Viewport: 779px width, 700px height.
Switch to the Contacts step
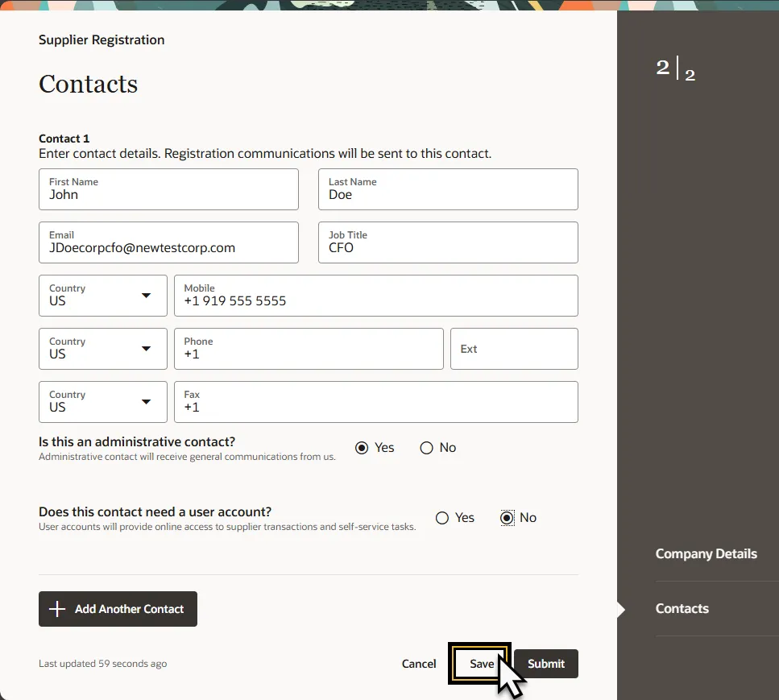point(682,609)
